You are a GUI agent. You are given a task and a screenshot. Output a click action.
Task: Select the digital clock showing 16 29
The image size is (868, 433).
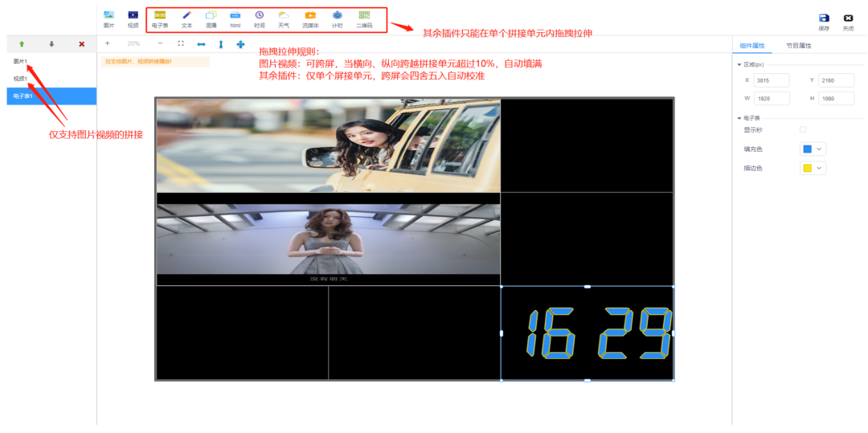[x=588, y=333]
